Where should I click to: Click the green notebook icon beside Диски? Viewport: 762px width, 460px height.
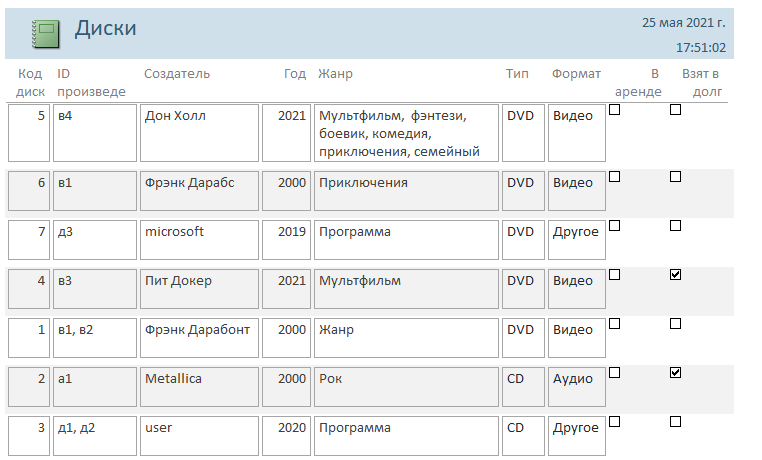tap(46, 34)
